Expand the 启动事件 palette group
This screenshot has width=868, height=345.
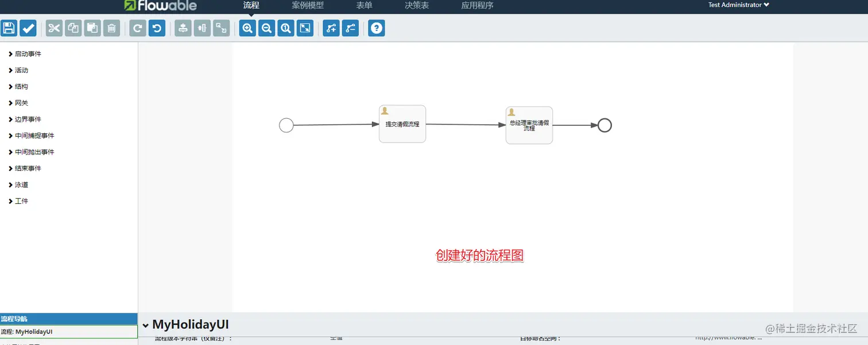pos(25,54)
